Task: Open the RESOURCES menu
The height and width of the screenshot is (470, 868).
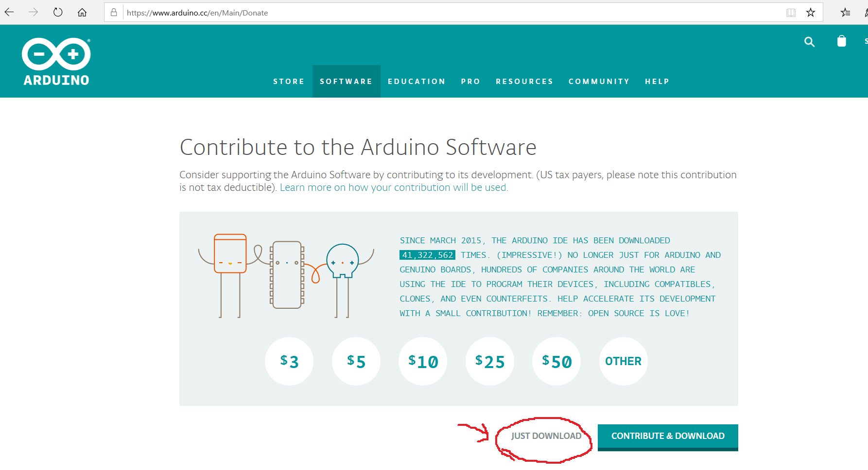Action: pyautogui.click(x=525, y=82)
